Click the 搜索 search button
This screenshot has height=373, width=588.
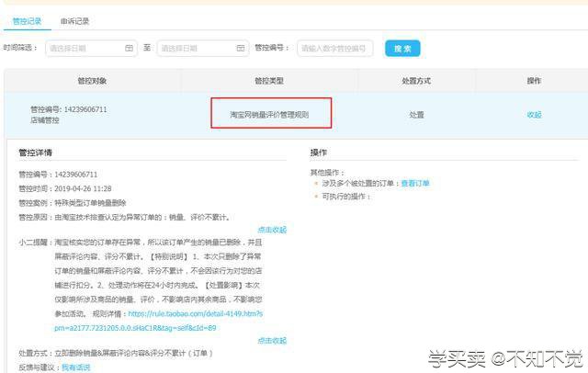tap(402, 49)
